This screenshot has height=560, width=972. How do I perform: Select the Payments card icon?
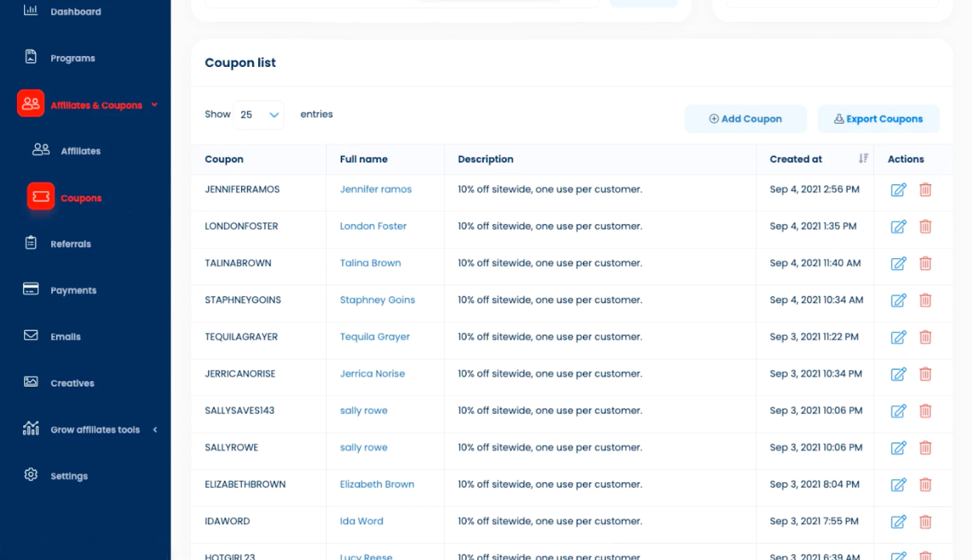[x=30, y=289]
